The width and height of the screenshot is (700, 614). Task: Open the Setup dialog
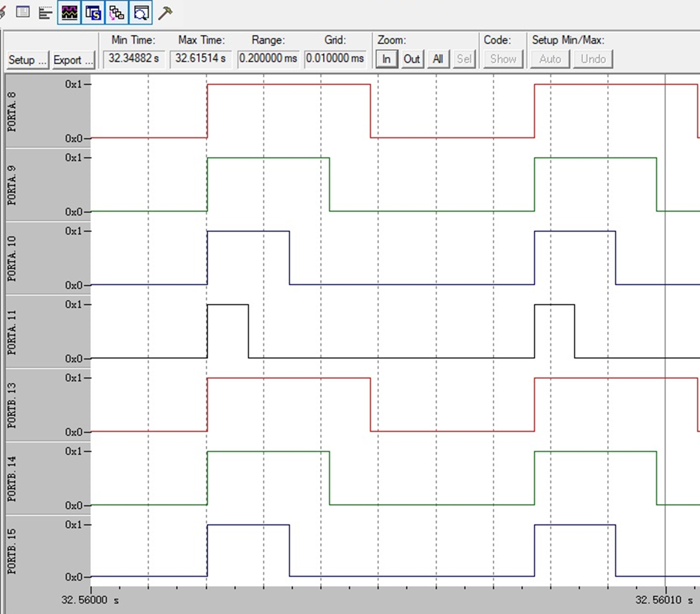(28, 60)
